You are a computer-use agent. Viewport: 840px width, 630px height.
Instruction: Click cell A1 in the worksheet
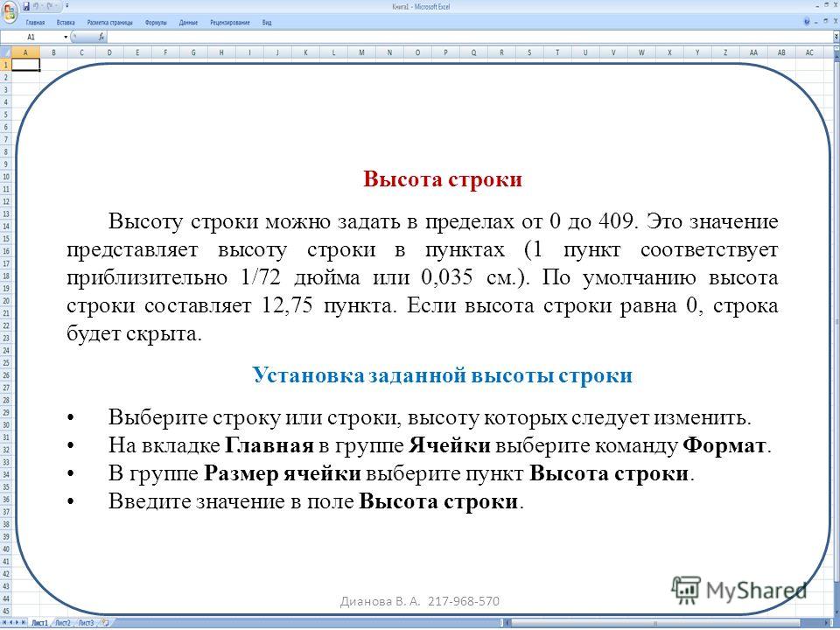point(25,65)
